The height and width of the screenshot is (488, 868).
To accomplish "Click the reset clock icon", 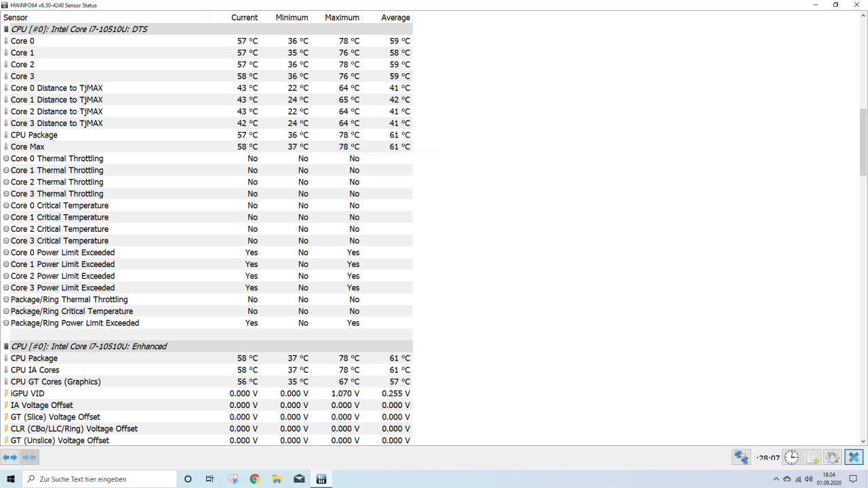I will 791,457.
